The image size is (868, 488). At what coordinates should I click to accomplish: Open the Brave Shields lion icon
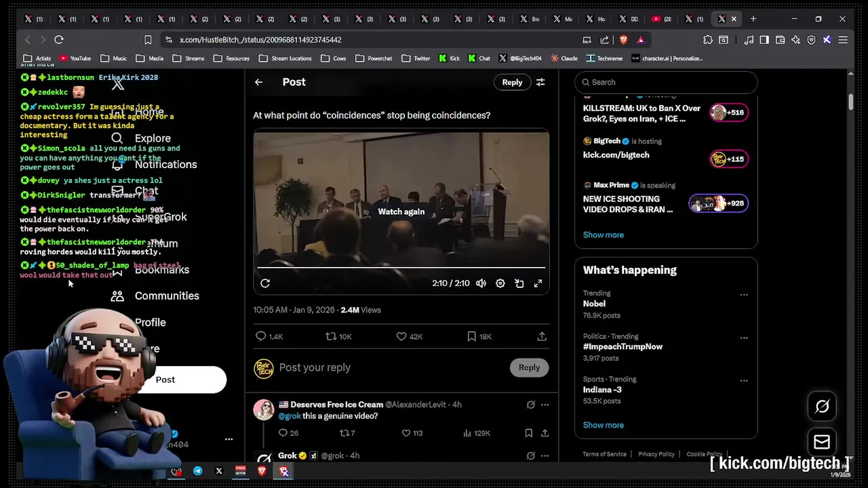pyautogui.click(x=623, y=40)
